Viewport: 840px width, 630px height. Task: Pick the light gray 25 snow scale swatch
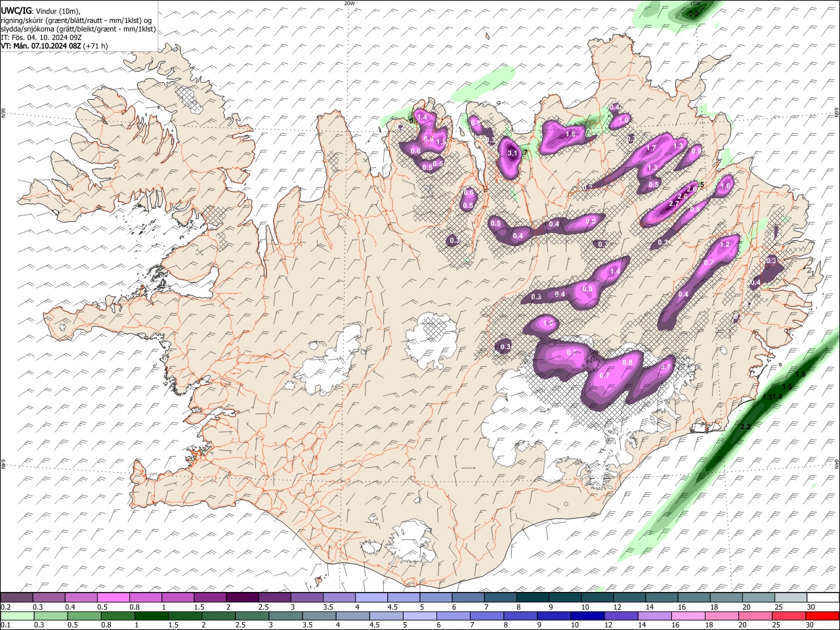point(790,598)
